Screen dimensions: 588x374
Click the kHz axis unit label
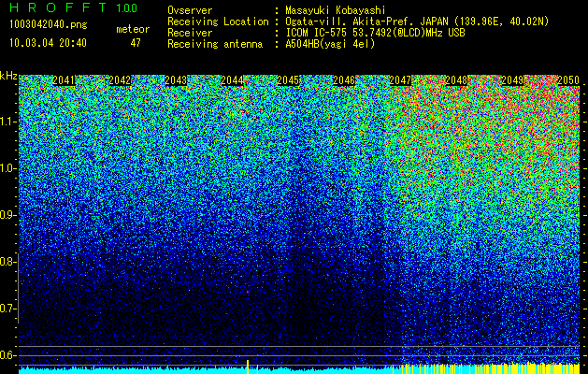tap(8, 76)
